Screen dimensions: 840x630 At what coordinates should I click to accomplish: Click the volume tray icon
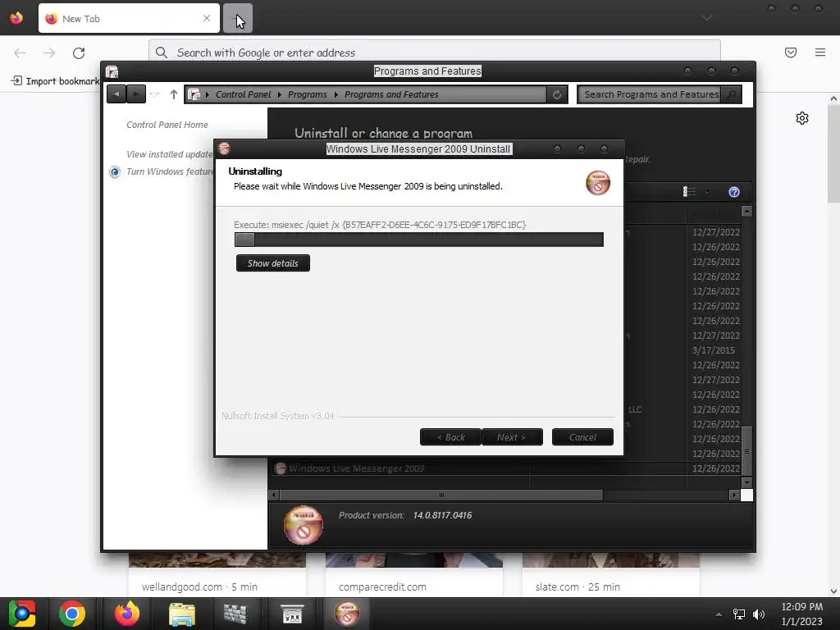pos(759,614)
